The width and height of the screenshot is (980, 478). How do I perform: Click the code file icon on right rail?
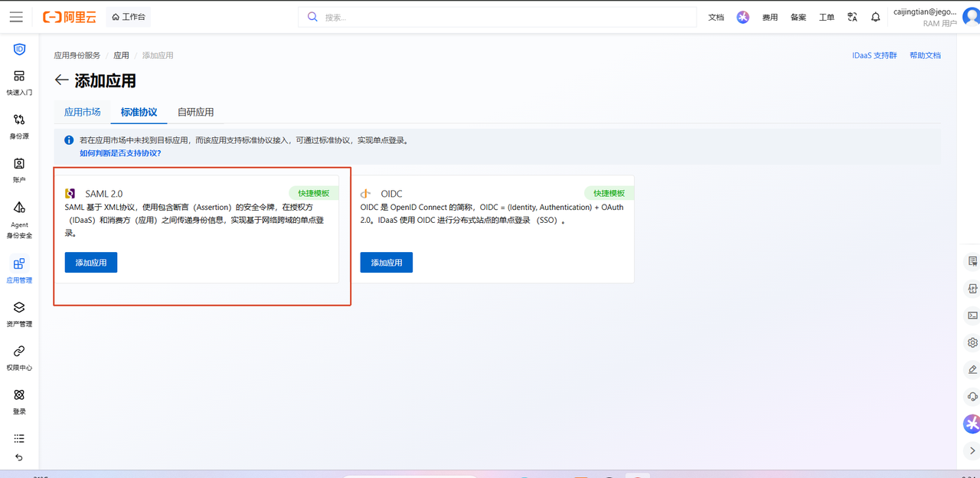973,289
